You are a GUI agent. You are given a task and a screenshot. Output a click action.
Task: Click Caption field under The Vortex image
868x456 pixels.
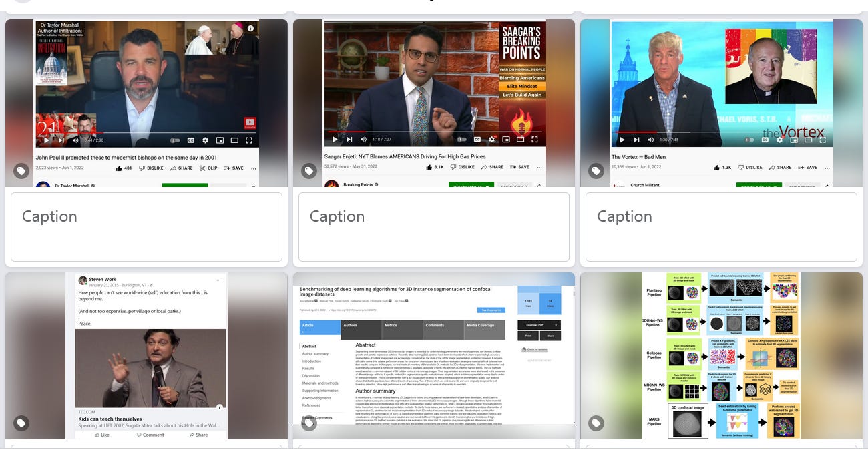tap(721, 227)
